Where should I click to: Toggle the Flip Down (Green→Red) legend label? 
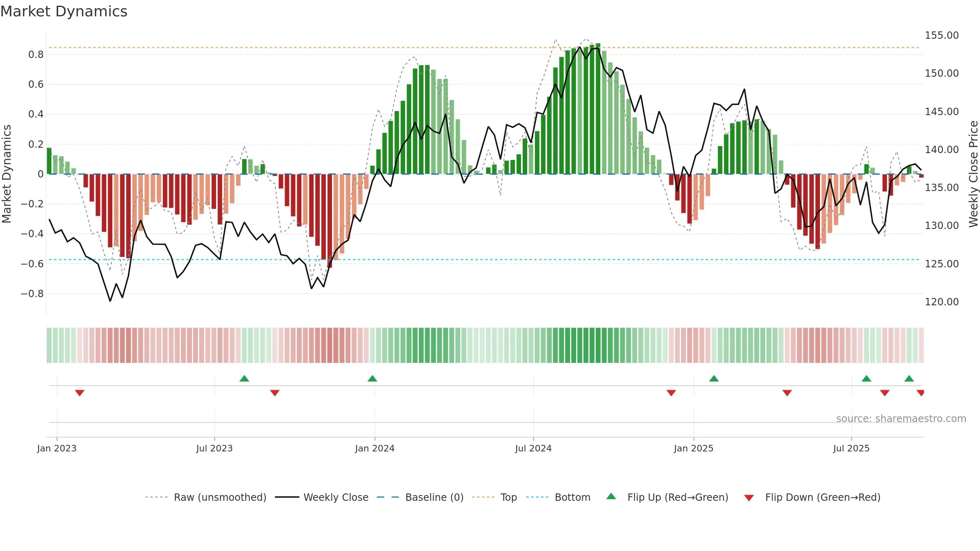pos(823,497)
